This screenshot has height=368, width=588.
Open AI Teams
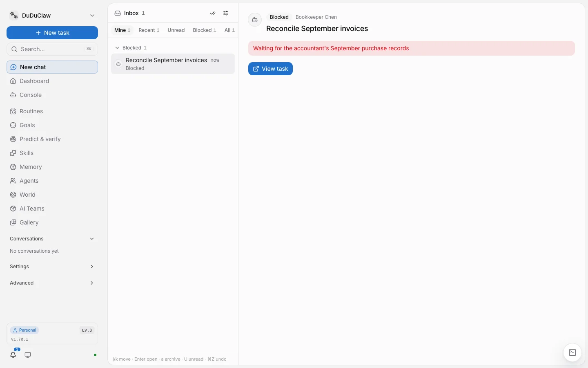pos(52,209)
